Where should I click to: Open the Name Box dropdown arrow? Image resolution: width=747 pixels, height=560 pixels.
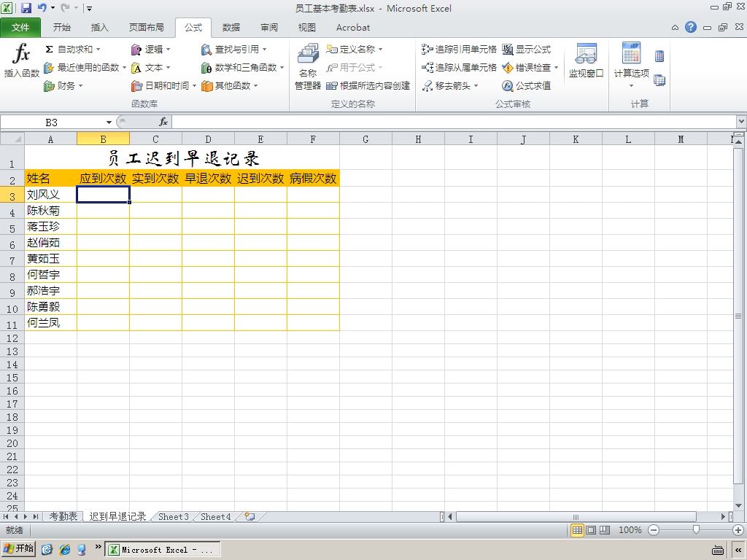click(109, 122)
